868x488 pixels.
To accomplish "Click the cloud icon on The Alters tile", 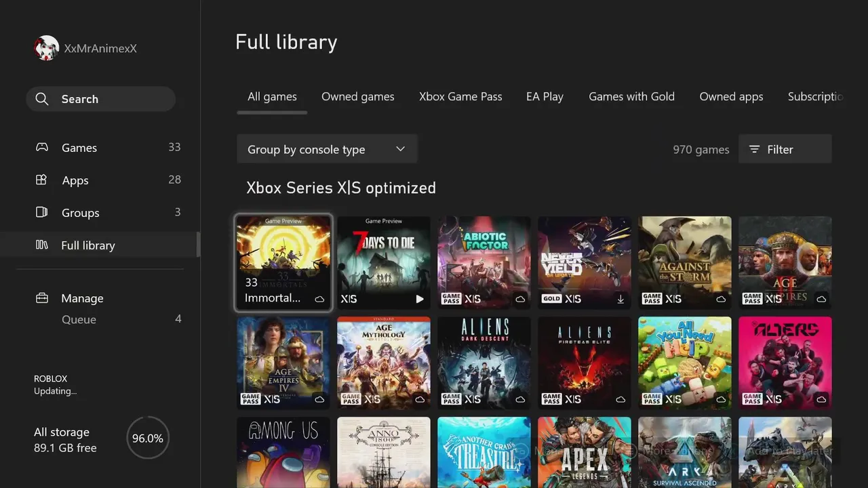I will (821, 399).
